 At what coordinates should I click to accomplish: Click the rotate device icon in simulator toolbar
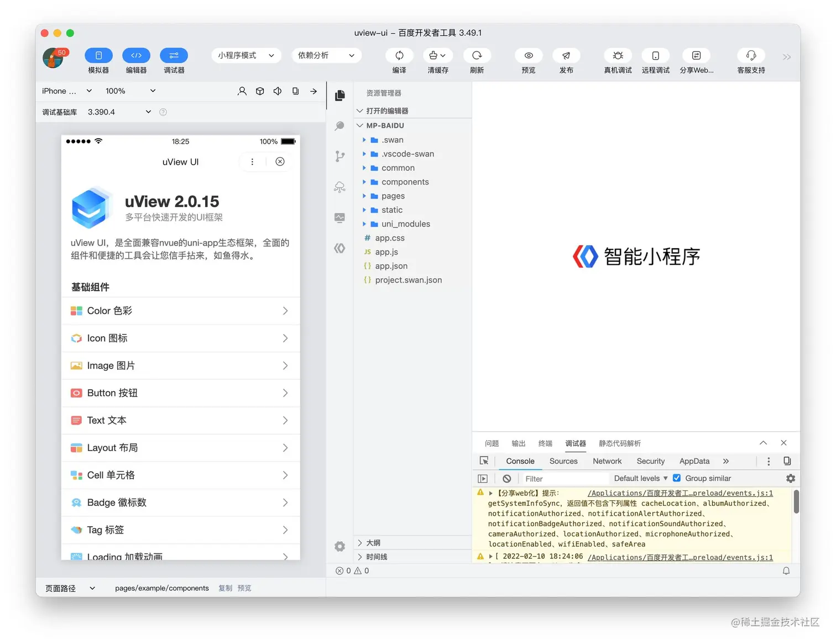click(296, 91)
